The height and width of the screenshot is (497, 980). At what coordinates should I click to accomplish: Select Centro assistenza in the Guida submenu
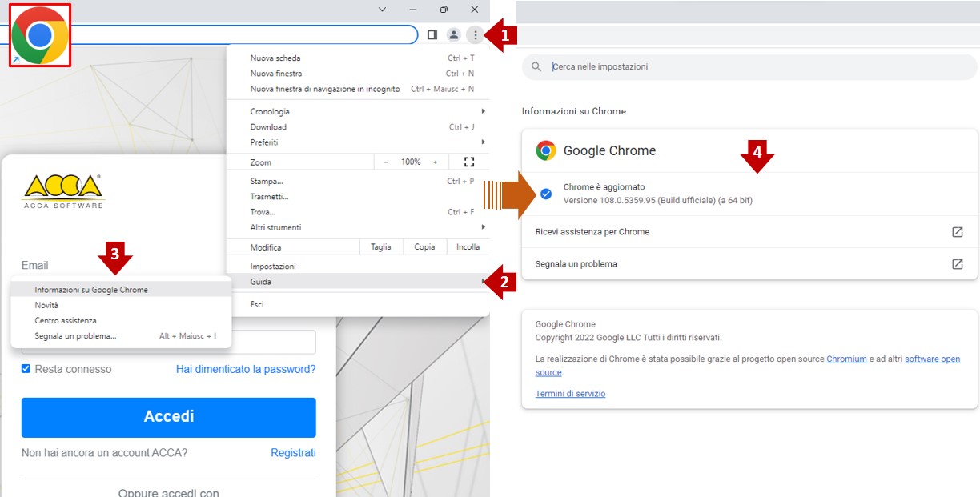click(x=66, y=320)
